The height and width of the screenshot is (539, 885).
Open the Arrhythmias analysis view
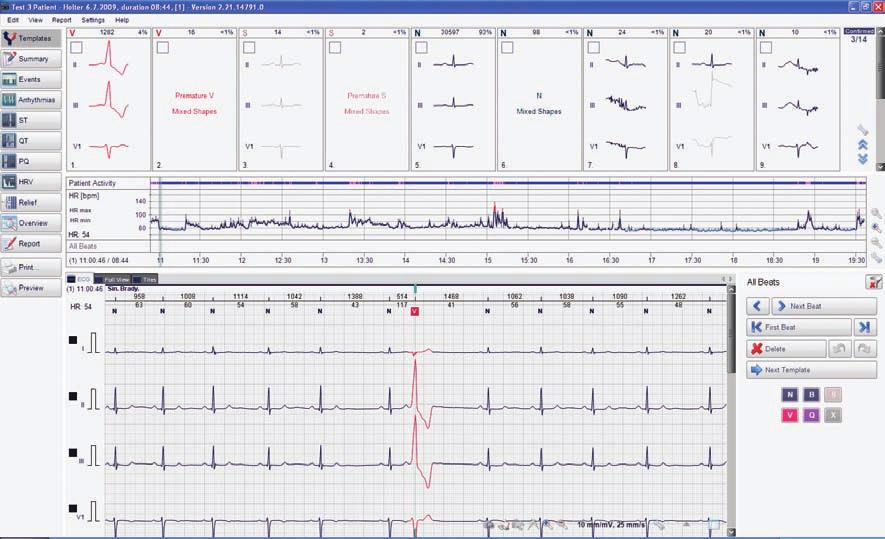31,100
